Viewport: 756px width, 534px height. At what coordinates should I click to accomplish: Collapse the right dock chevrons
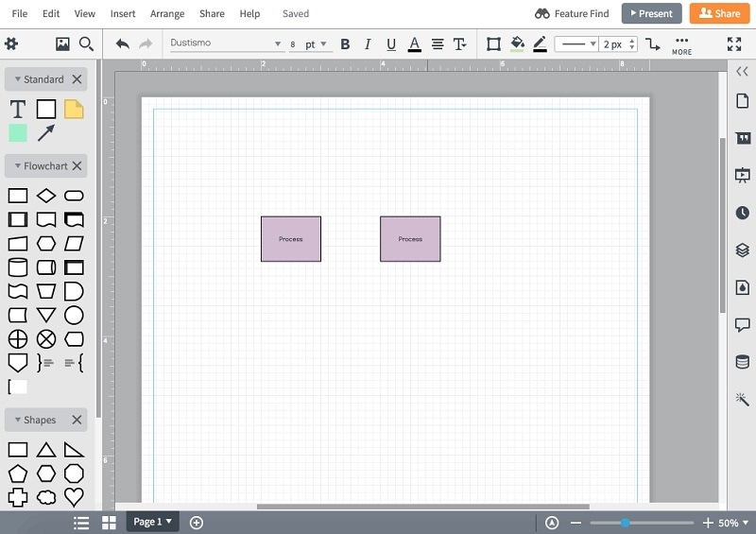[742, 72]
